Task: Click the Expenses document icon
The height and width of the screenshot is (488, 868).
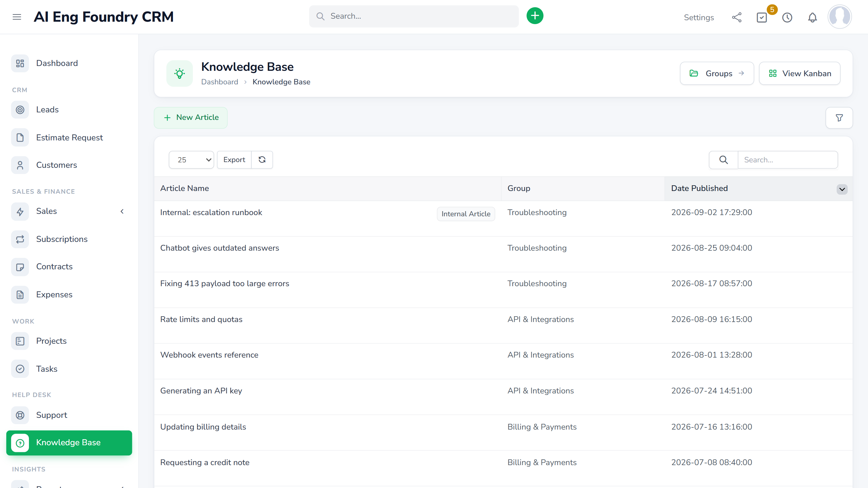Action: point(20,295)
